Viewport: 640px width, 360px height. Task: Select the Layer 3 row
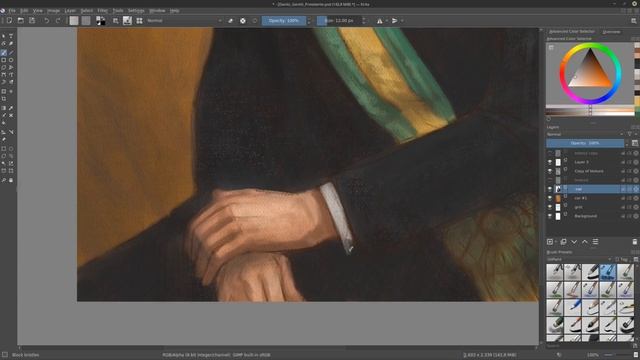pos(593,162)
